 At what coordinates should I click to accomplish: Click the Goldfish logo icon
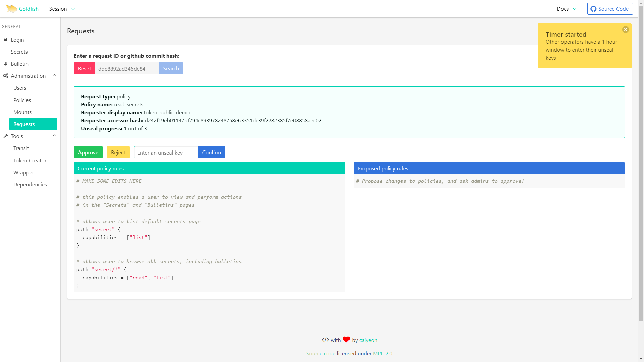pyautogui.click(x=11, y=9)
